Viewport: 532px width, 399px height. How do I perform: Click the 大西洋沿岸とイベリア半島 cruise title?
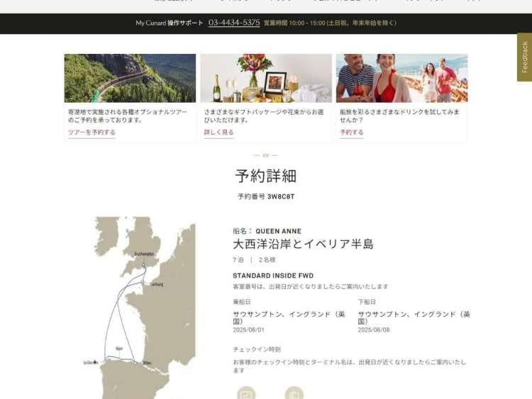point(303,244)
